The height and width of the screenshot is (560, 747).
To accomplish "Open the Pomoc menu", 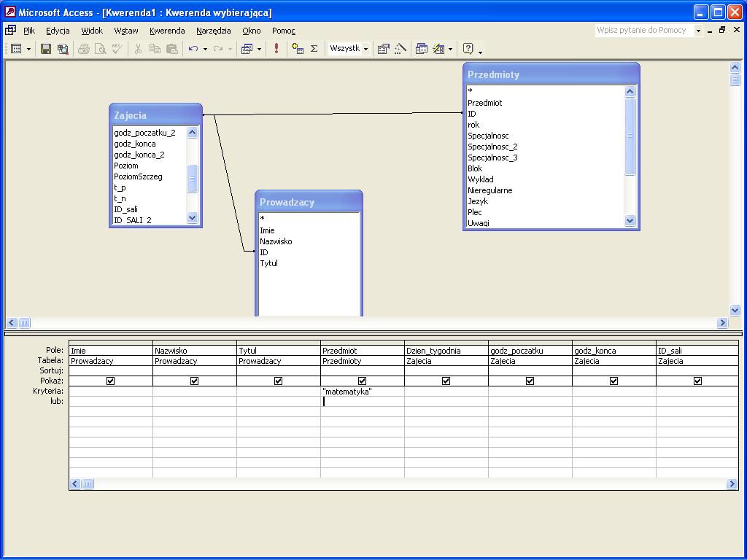I will coord(284,31).
